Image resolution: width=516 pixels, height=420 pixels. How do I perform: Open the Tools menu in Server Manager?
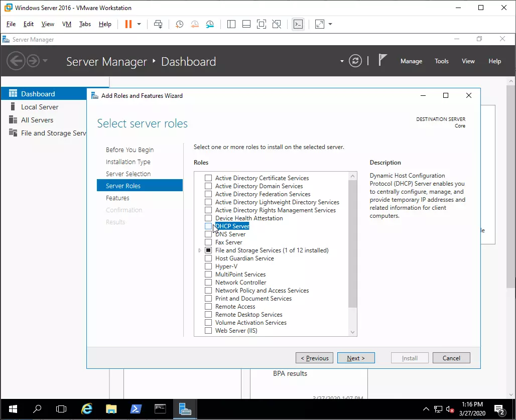442,61
